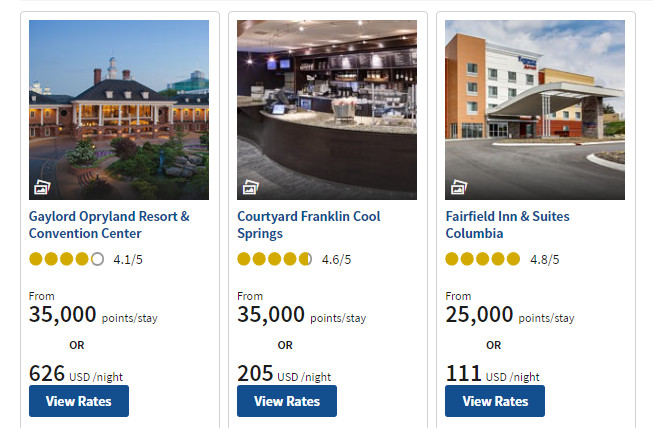Open photo gallery icon on Fairfield Inn image

coord(457,187)
